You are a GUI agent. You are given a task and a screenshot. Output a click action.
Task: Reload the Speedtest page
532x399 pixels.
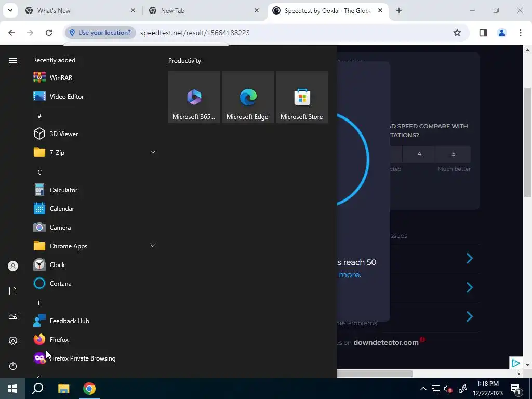[x=49, y=33]
